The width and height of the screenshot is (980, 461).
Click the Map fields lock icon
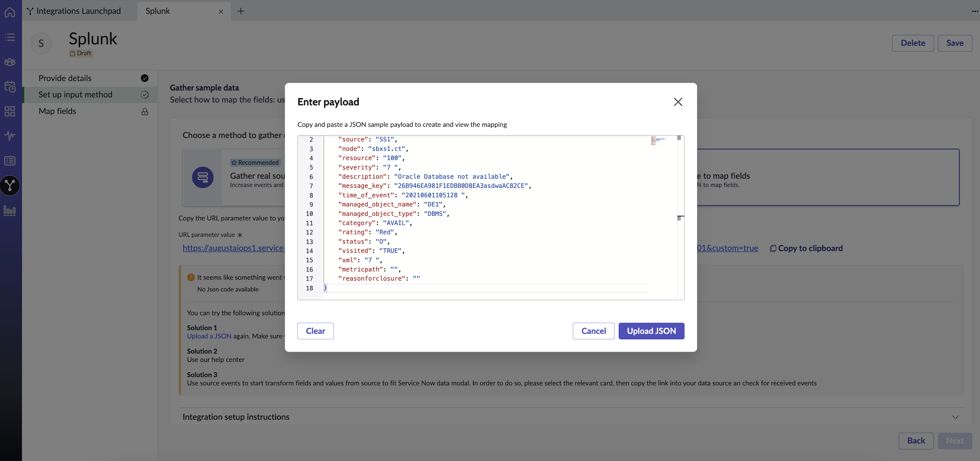tap(145, 112)
